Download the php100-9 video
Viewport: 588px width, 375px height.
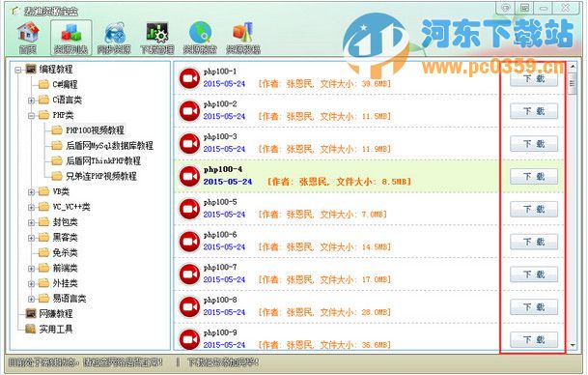click(534, 340)
